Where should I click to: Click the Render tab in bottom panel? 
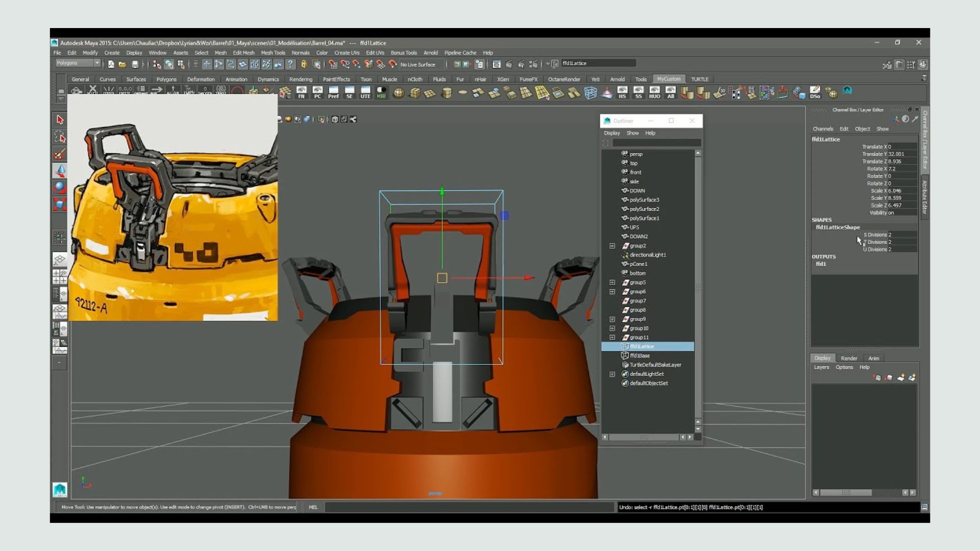[x=849, y=357]
